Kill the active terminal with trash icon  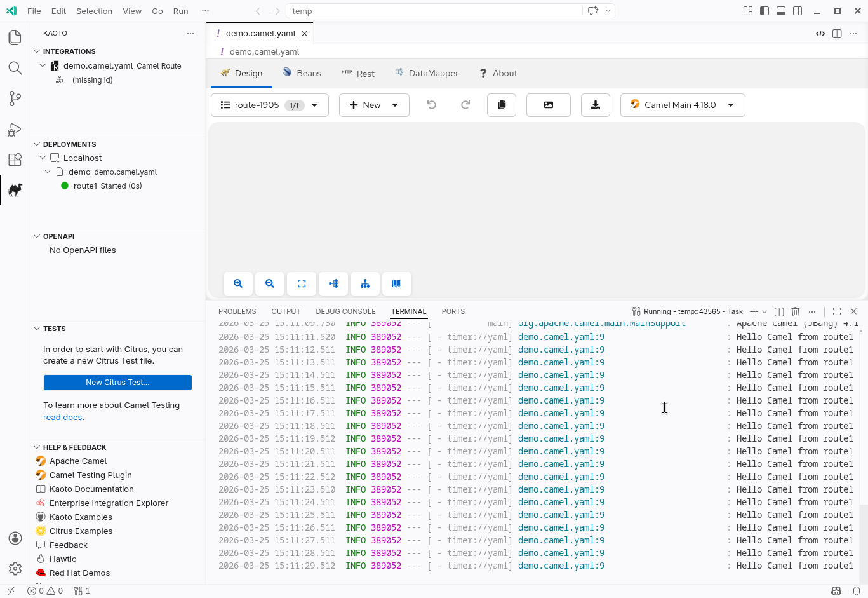click(795, 311)
